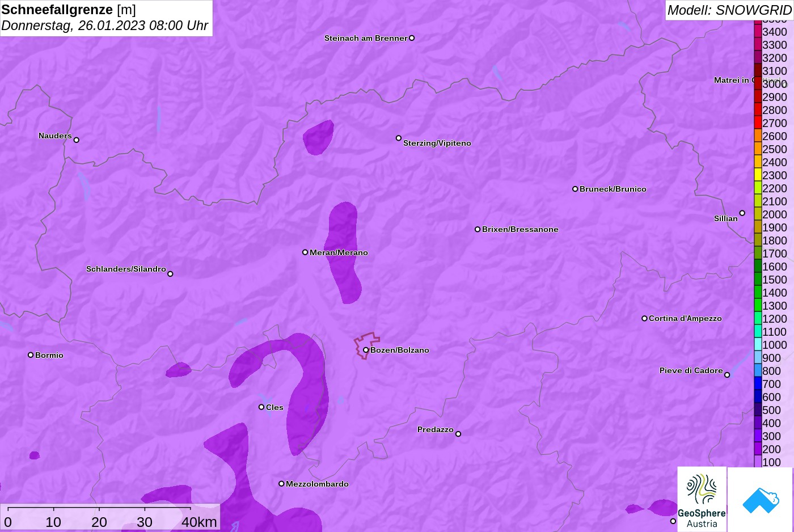Click the 40km scale bar label
The image size is (794, 532).
point(199,522)
